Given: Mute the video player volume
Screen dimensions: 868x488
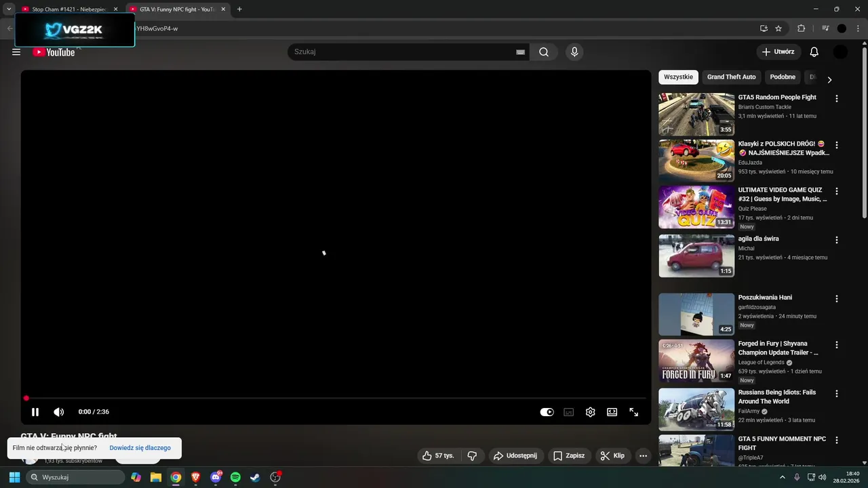Looking at the screenshot, I should point(59,412).
